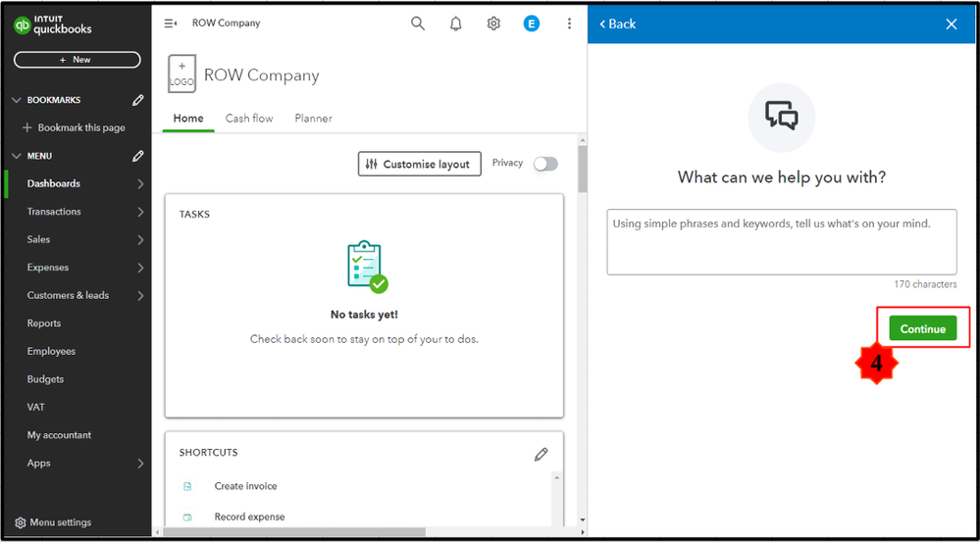Image resolution: width=980 pixels, height=542 pixels.
Task: Click the search magnifier icon
Action: (418, 24)
